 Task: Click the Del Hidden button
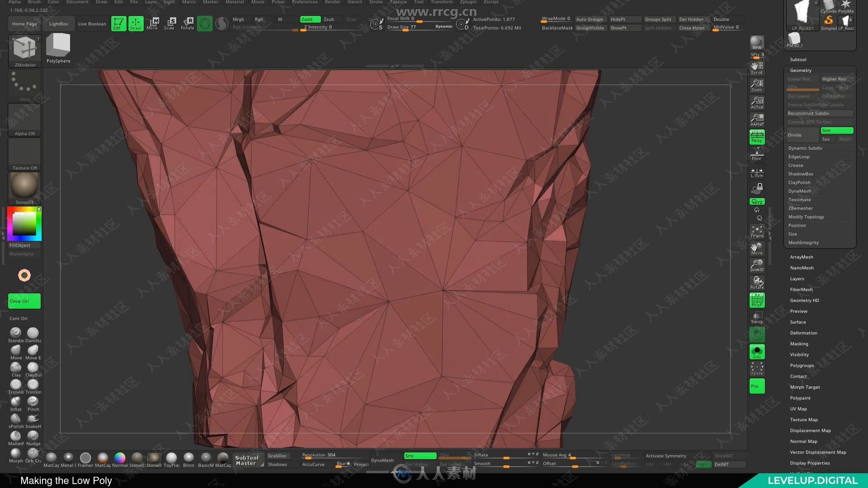coord(693,19)
